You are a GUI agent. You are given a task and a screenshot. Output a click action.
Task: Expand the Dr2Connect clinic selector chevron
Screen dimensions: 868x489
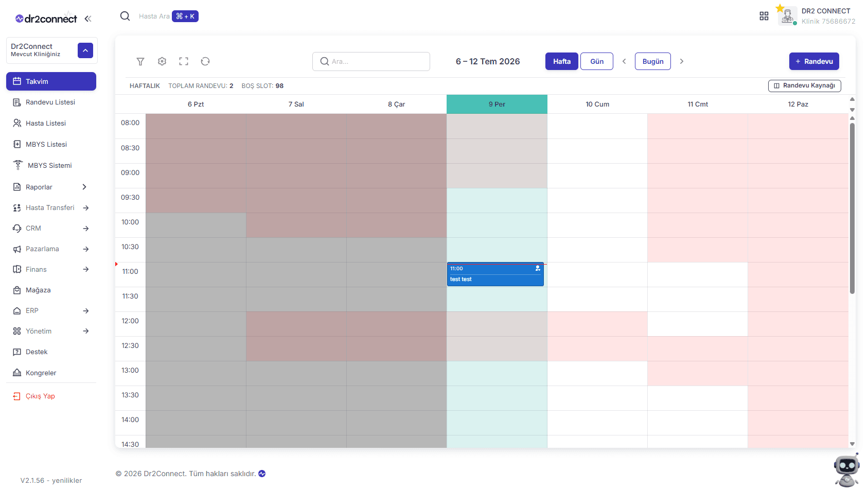point(85,50)
